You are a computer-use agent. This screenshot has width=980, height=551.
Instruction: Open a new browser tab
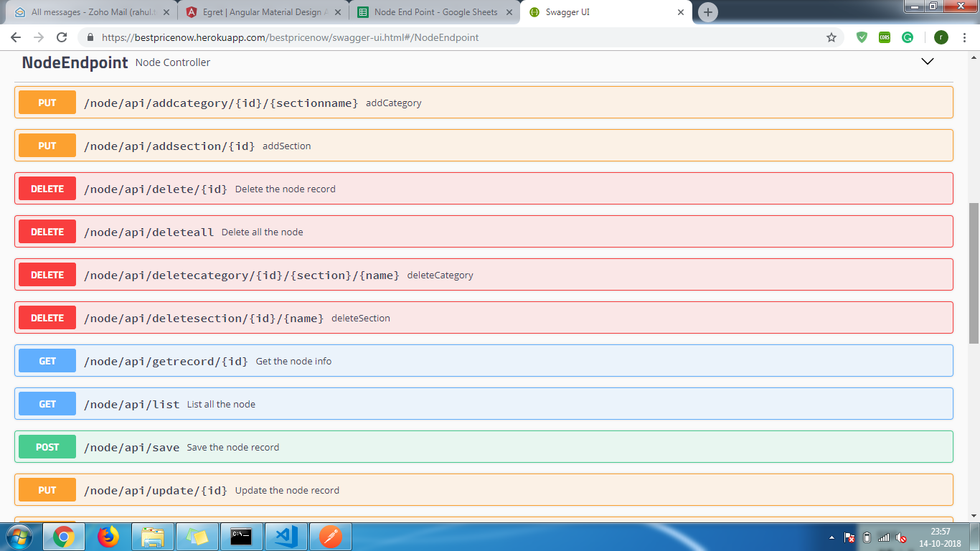pyautogui.click(x=707, y=12)
